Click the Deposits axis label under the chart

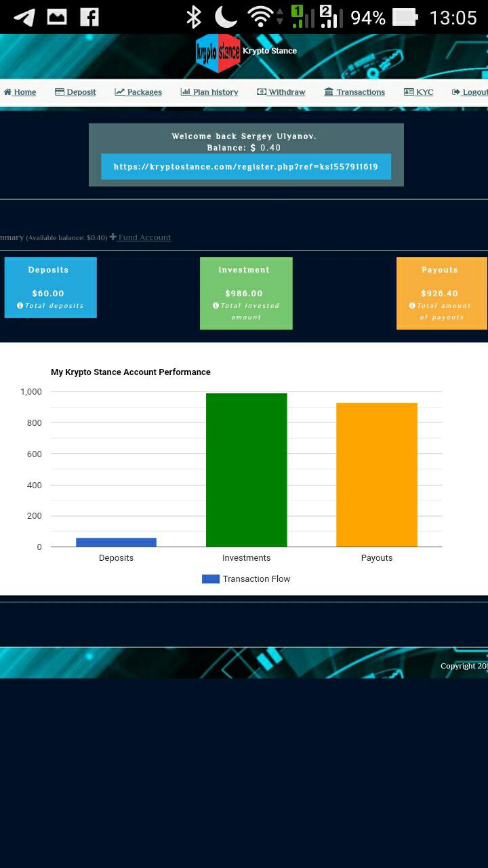coord(117,558)
